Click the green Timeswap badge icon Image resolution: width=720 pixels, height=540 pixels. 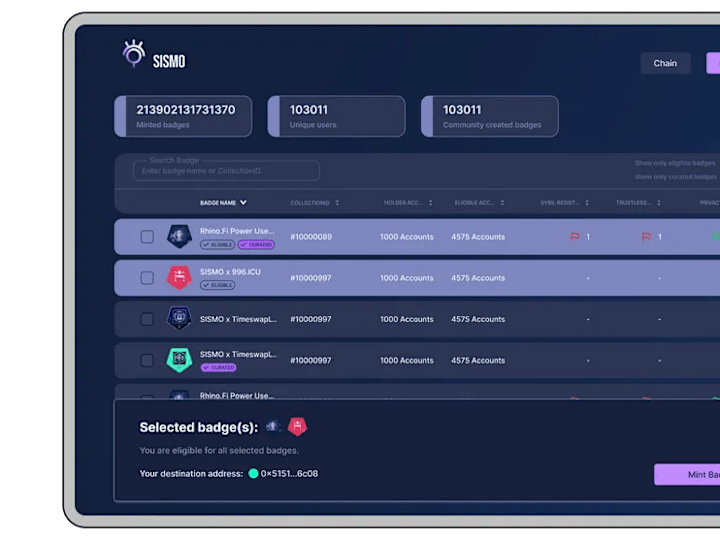tap(179, 360)
